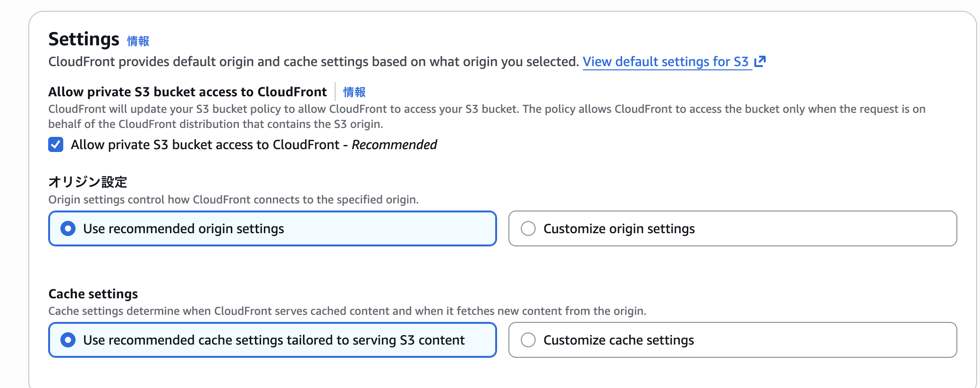Open 情報 link next to Allow private S3 bucket

pos(354,92)
